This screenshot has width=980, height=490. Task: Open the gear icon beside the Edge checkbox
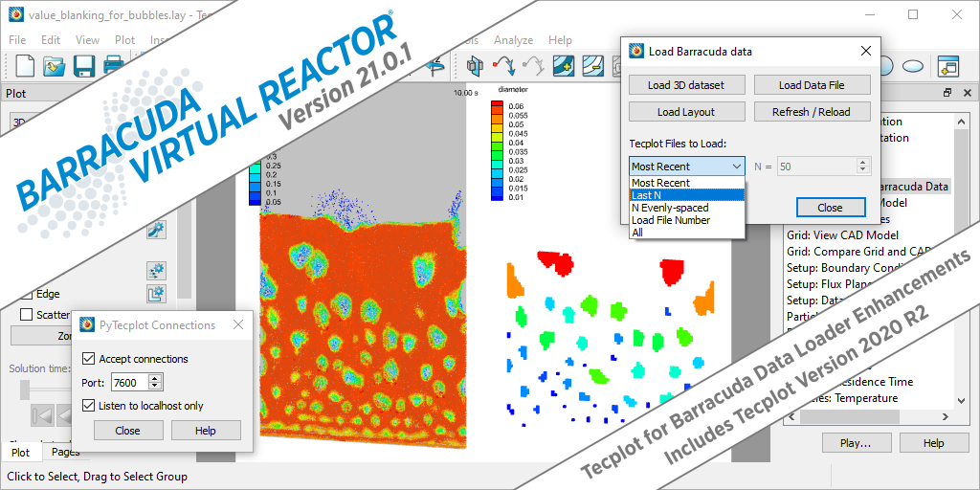click(x=156, y=293)
